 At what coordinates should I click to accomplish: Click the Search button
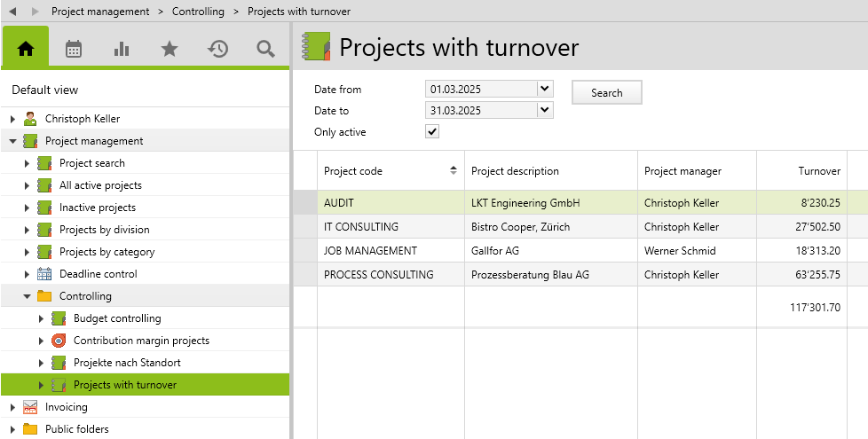[606, 92]
